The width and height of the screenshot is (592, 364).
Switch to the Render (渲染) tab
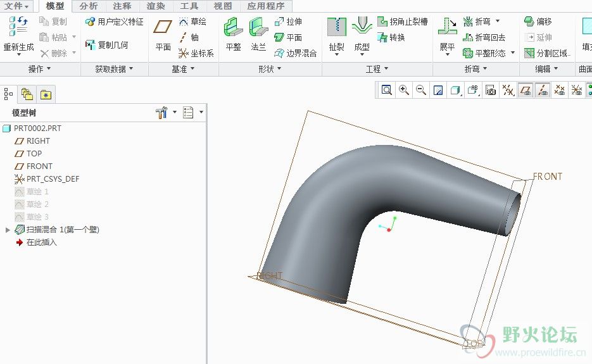pyautogui.click(x=156, y=6)
